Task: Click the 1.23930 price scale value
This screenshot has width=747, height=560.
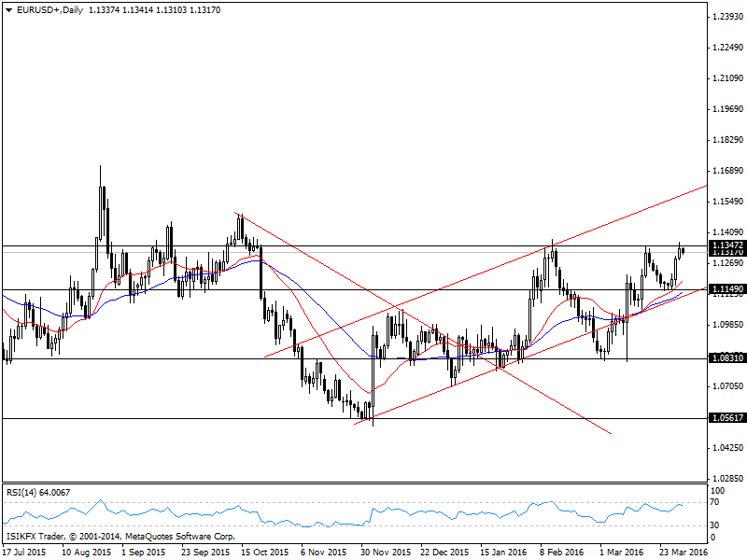Action: coord(727,17)
